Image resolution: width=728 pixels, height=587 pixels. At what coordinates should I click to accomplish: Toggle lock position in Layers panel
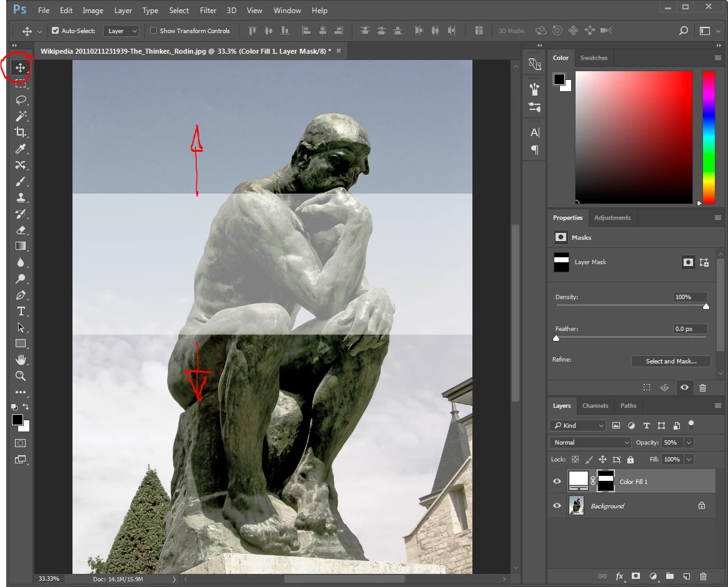click(602, 460)
